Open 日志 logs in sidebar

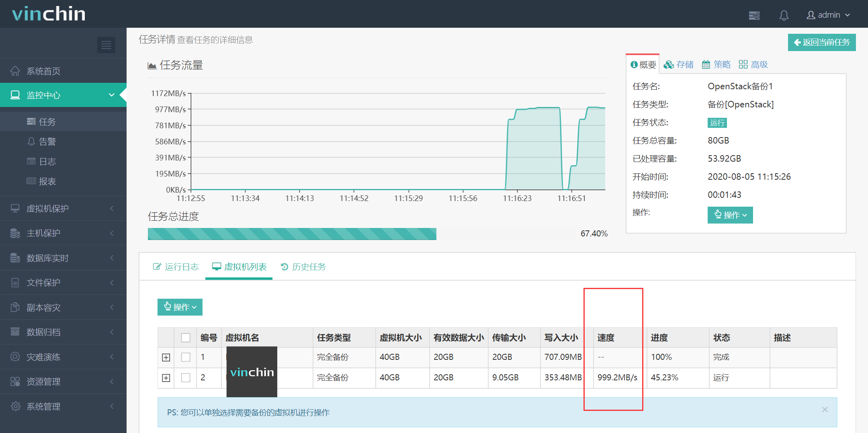point(47,162)
